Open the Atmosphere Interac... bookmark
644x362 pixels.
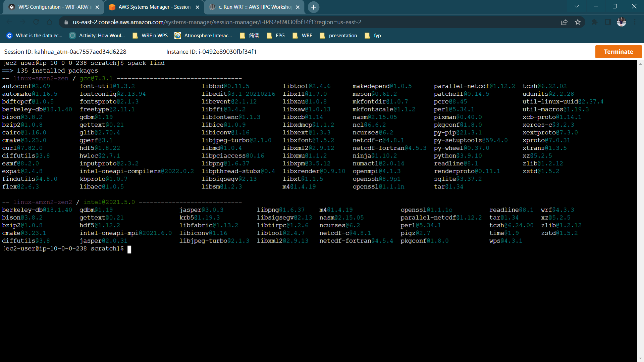203,36
